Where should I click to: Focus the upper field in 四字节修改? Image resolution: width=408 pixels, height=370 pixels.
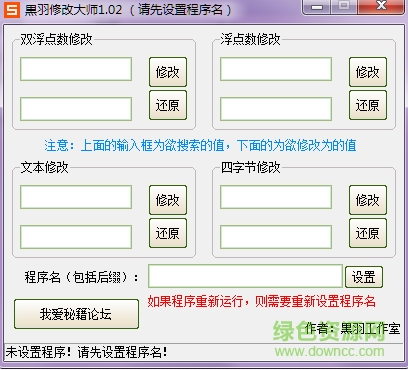(276, 197)
